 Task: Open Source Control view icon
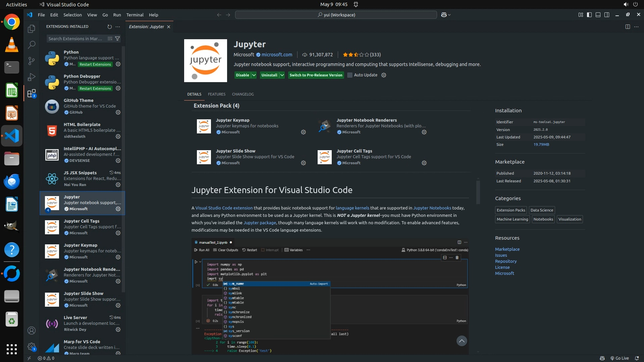pyautogui.click(x=32, y=61)
